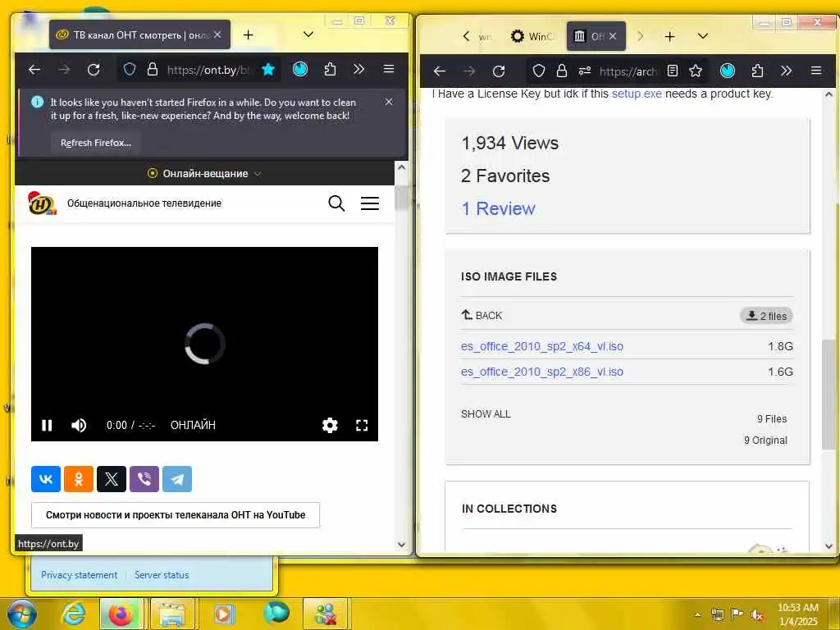
Task: Open the Windows Start menu
Action: click(22, 614)
